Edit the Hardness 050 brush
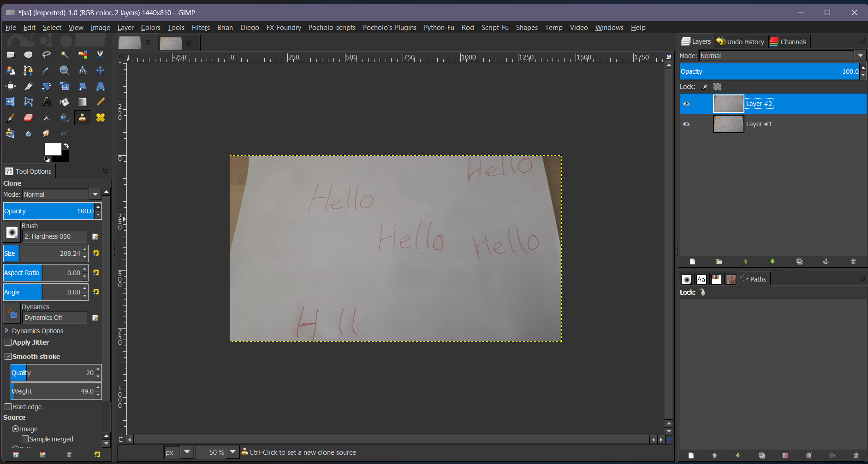 95,236
